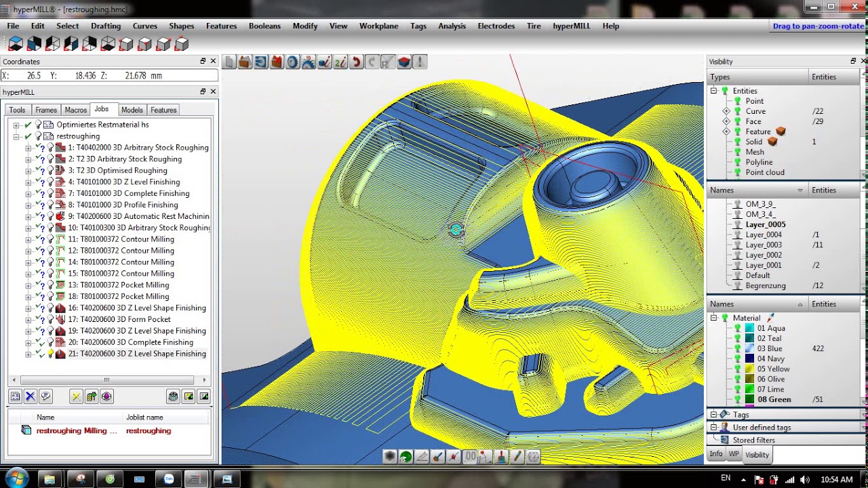Click the Types column header

tap(757, 77)
